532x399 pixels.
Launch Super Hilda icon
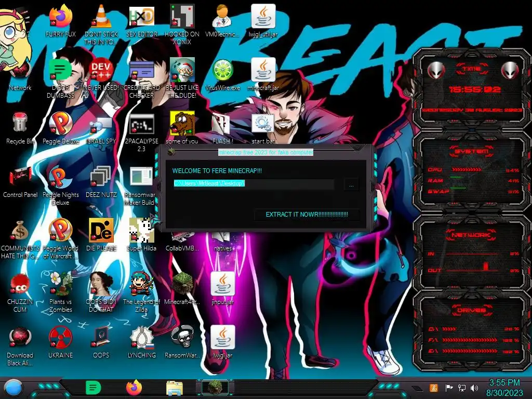pyautogui.click(x=141, y=231)
